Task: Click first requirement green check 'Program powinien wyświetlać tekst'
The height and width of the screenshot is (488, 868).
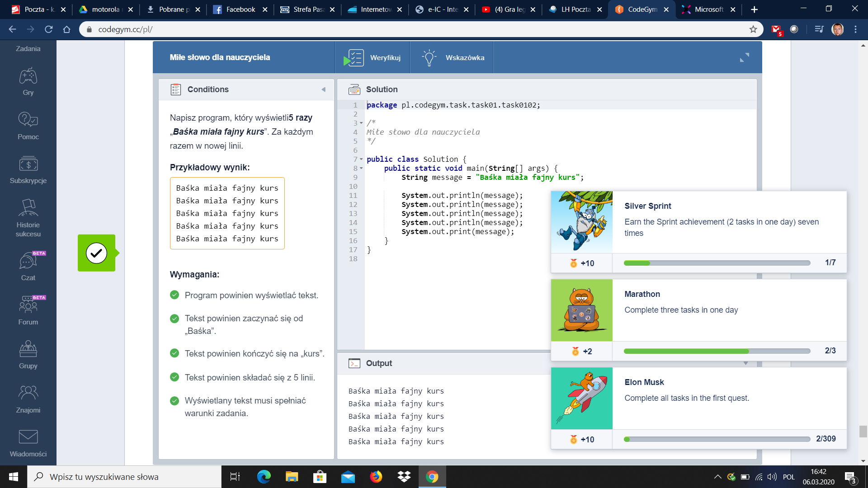Action: coord(175,295)
